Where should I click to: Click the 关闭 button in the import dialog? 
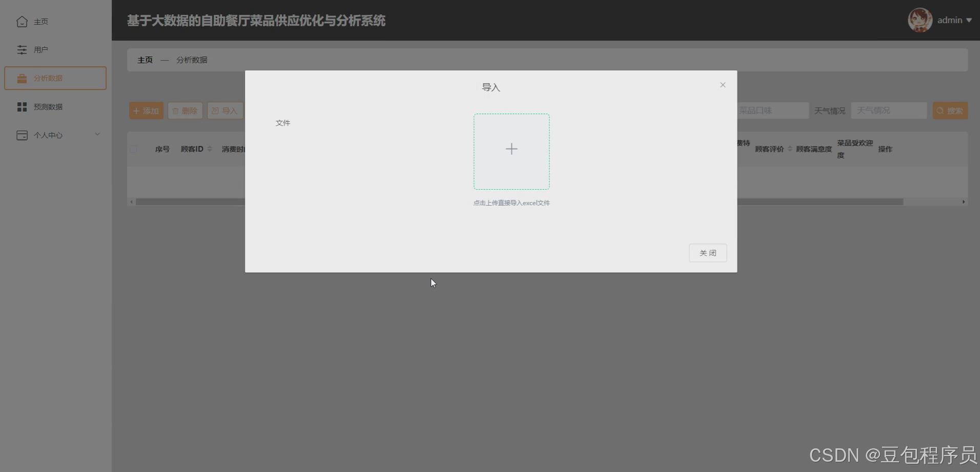tap(708, 252)
